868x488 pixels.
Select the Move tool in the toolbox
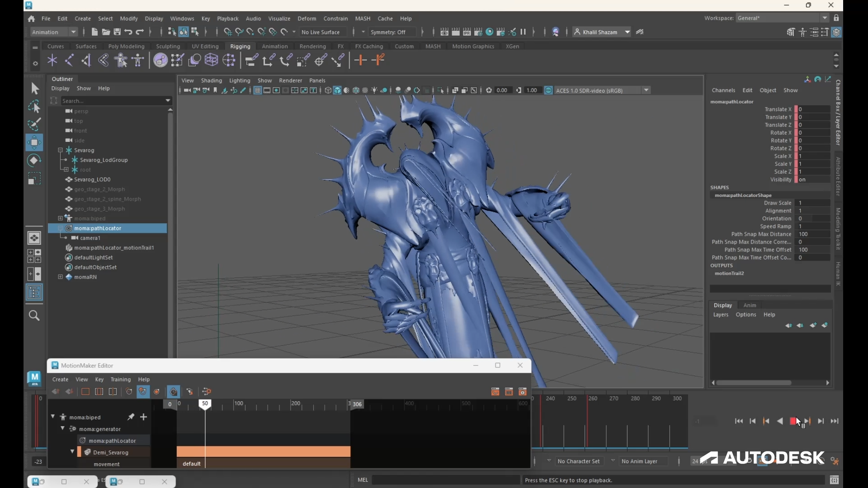(34, 143)
